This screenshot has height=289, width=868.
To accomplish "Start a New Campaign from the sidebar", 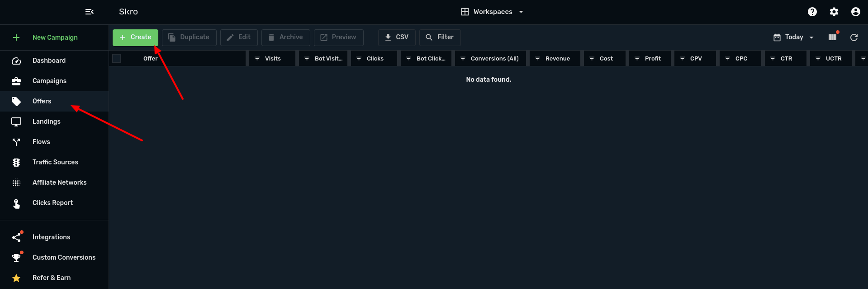I will 55,37.
